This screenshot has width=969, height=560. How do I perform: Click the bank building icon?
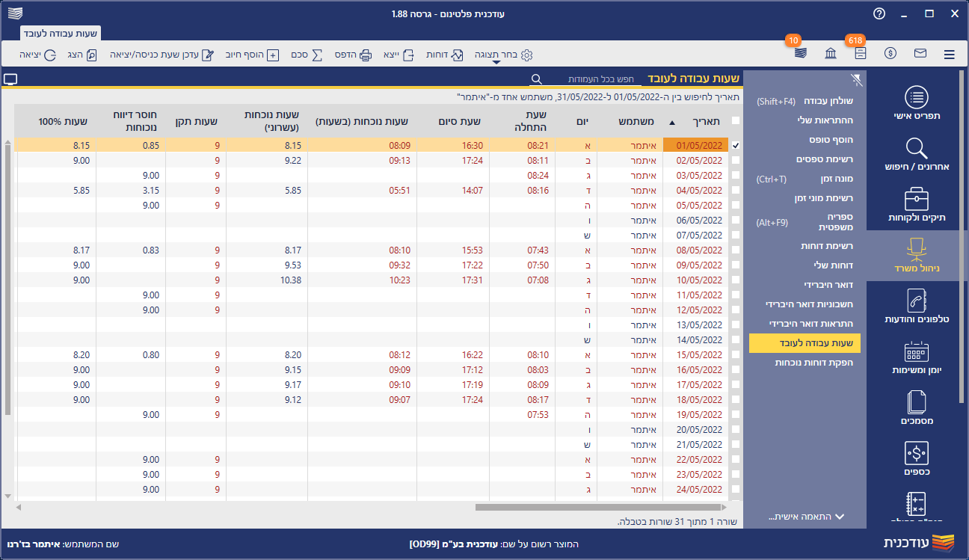point(831,54)
